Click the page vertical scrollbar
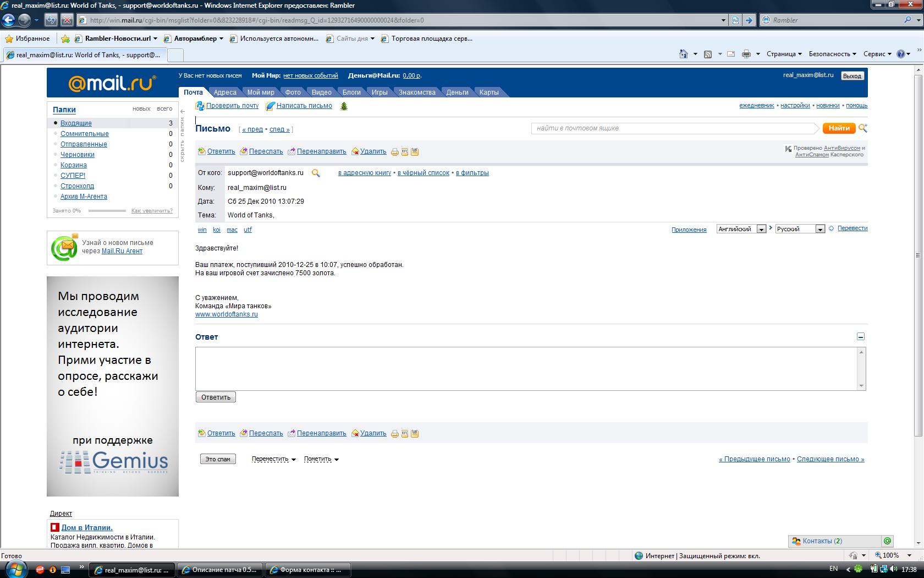 pyautogui.click(x=918, y=255)
